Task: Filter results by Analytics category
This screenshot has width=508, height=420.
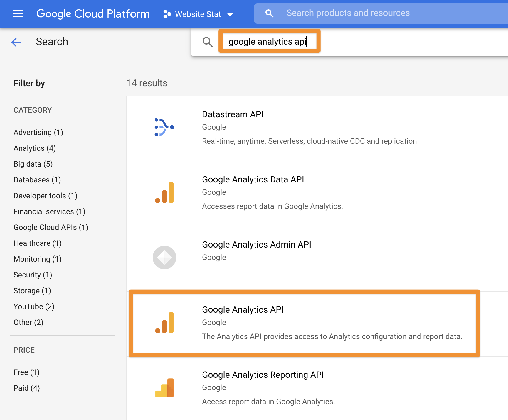Action: tap(34, 148)
